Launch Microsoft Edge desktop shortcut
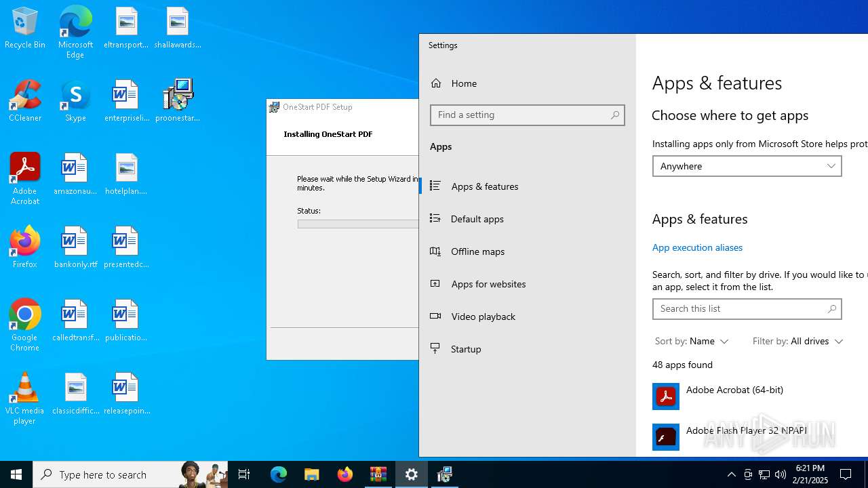Image resolution: width=868 pixels, height=488 pixels. click(75, 32)
